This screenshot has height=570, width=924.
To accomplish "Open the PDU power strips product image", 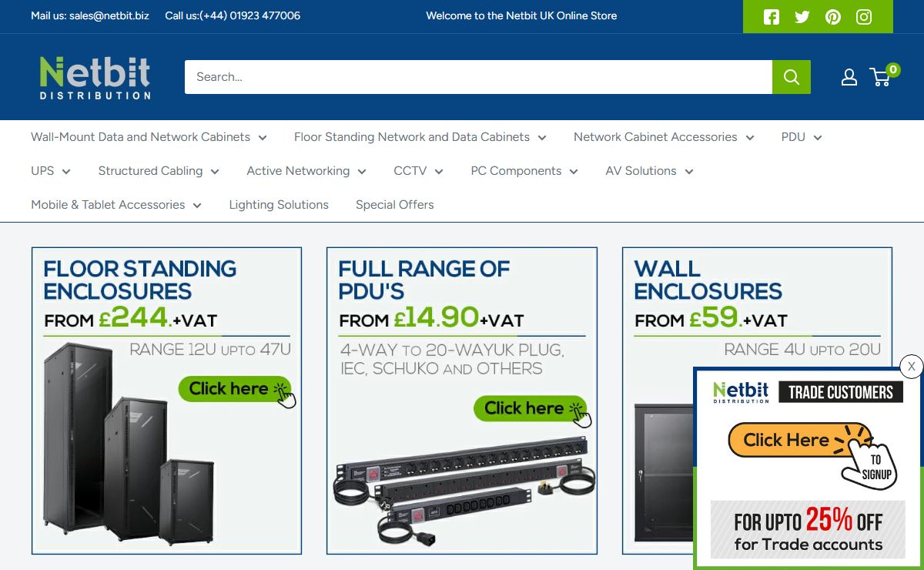I will [x=464, y=490].
